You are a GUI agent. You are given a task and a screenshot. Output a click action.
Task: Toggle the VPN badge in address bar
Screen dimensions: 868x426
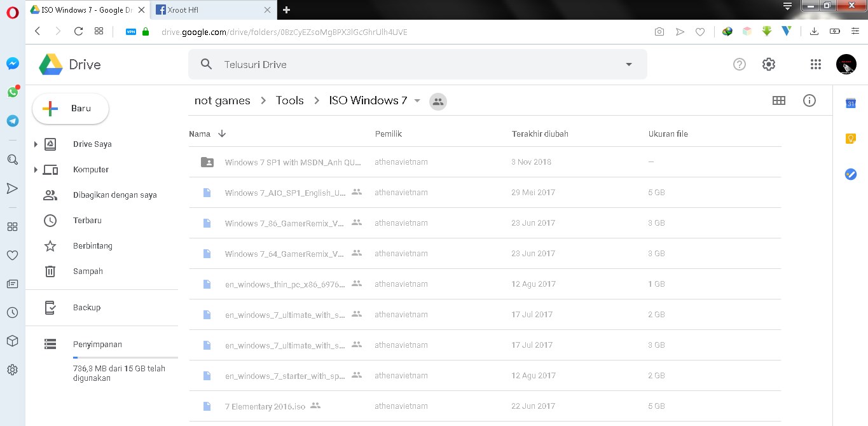pos(131,31)
